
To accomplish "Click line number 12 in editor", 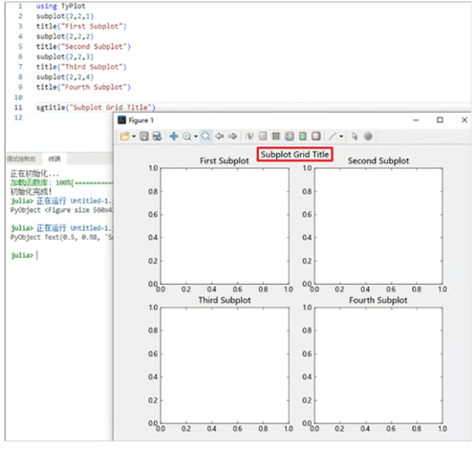I will 18,118.
